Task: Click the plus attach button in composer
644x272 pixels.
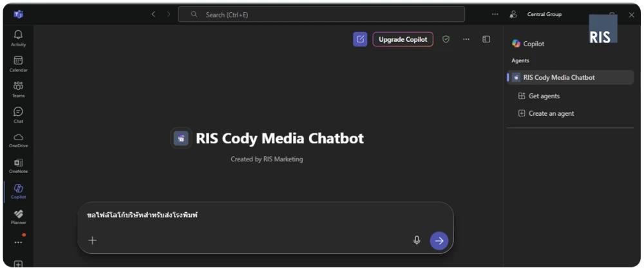Action: (x=93, y=240)
